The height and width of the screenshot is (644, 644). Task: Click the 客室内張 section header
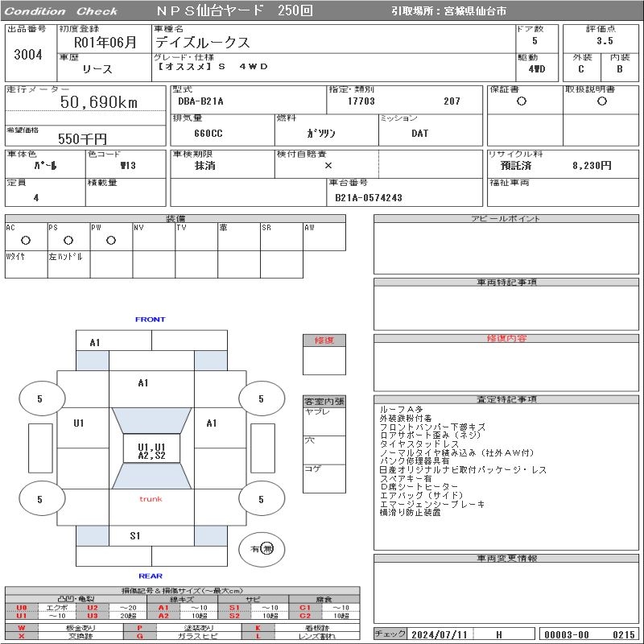click(324, 401)
